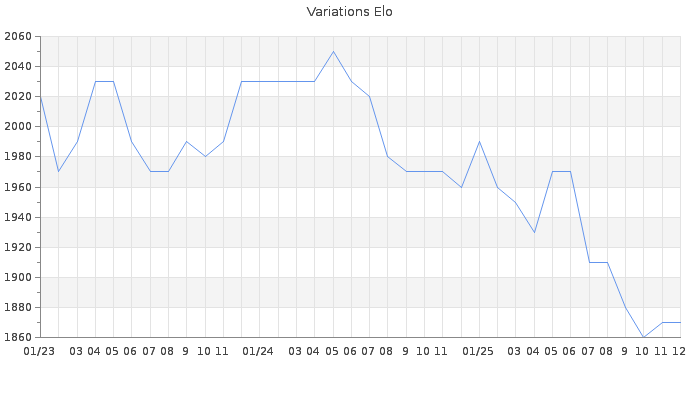Click the lowest point of the Elo line
The image size is (700, 400).
[643, 337]
